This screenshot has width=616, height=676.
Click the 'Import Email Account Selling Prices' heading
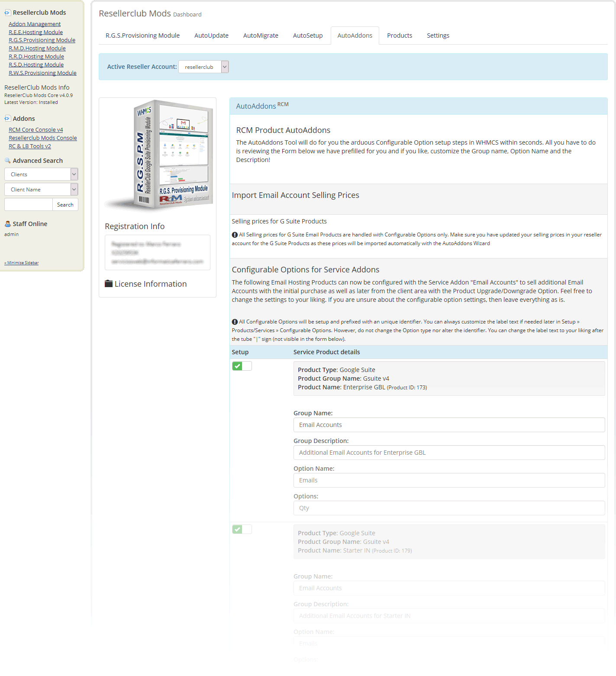click(296, 195)
